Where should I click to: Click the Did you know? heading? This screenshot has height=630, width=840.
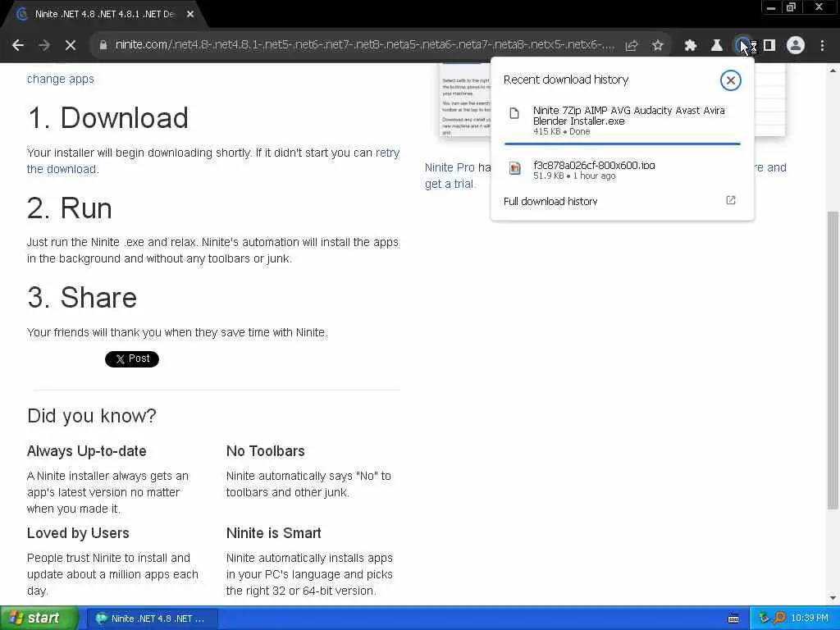[92, 416]
